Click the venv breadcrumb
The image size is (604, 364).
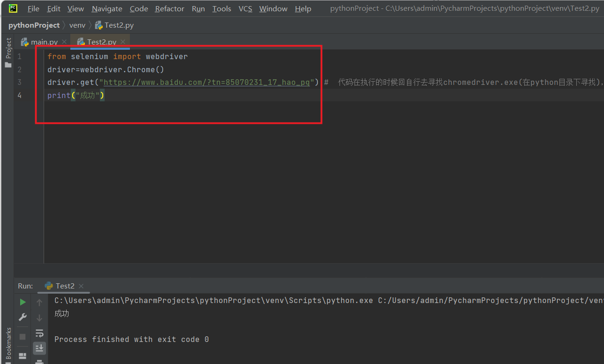coord(77,25)
